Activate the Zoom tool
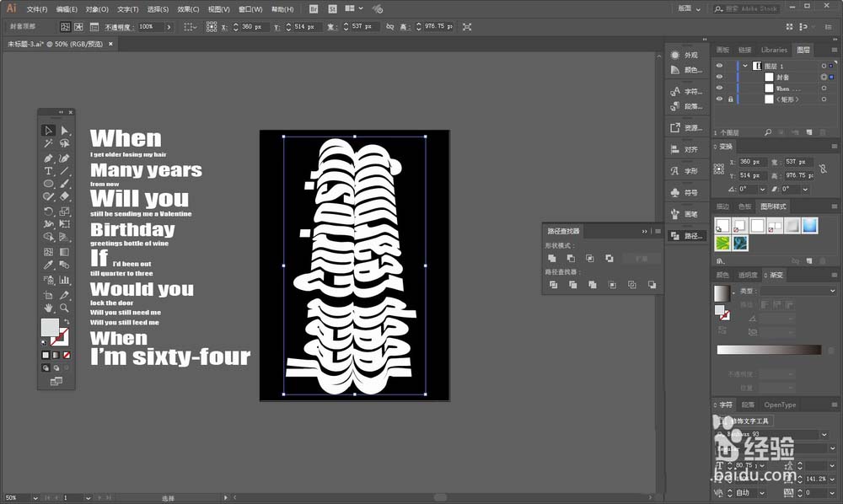Image resolution: width=843 pixels, height=504 pixels. [x=65, y=308]
